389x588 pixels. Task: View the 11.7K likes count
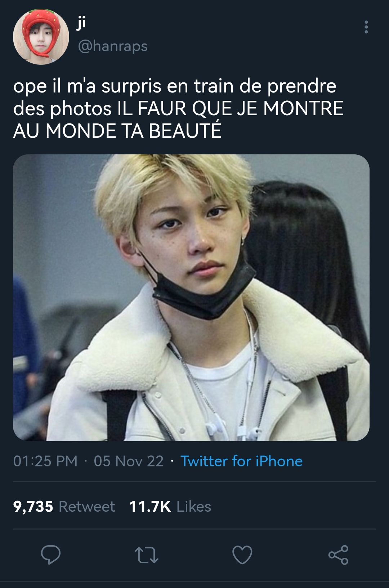150,507
